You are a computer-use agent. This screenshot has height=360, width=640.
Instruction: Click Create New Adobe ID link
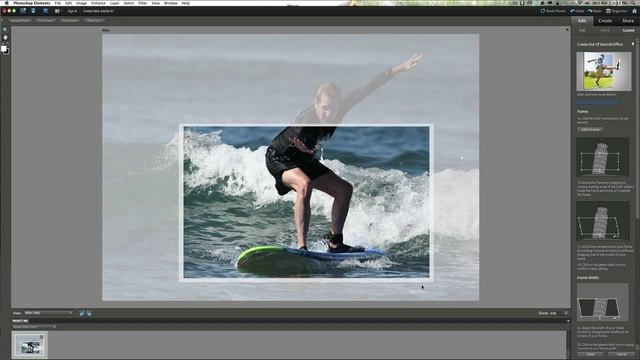click(98, 11)
